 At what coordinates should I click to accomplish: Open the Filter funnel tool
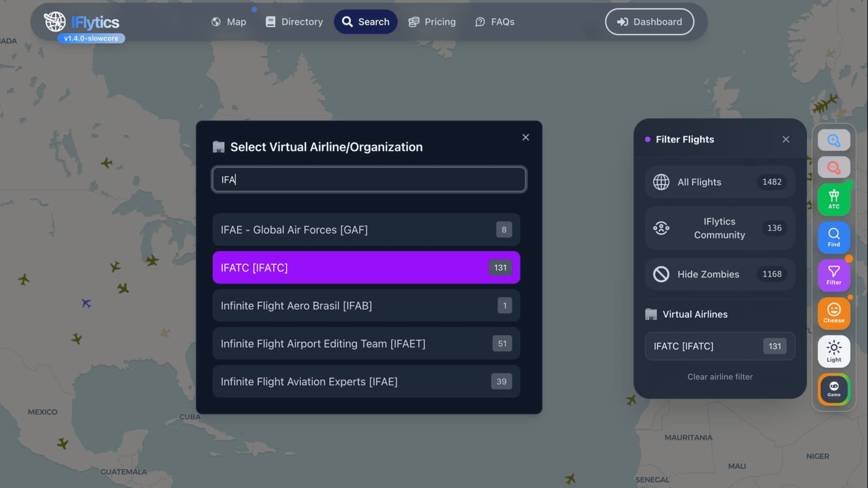pyautogui.click(x=834, y=276)
